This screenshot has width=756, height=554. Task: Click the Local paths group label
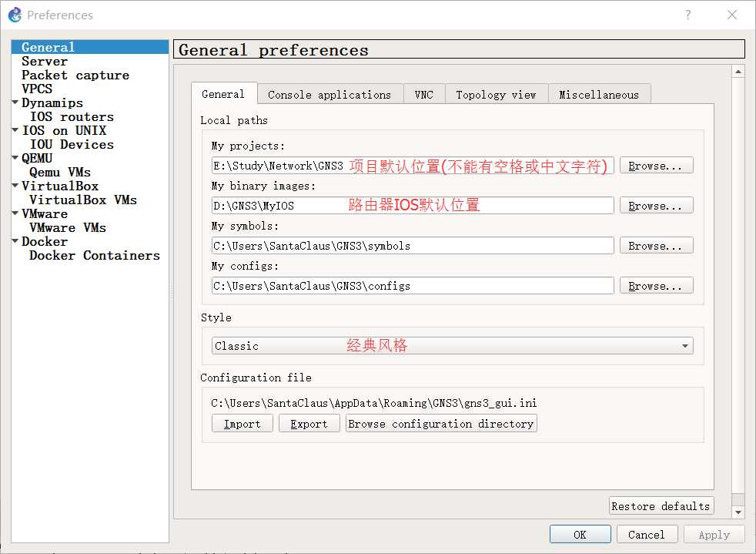point(234,120)
